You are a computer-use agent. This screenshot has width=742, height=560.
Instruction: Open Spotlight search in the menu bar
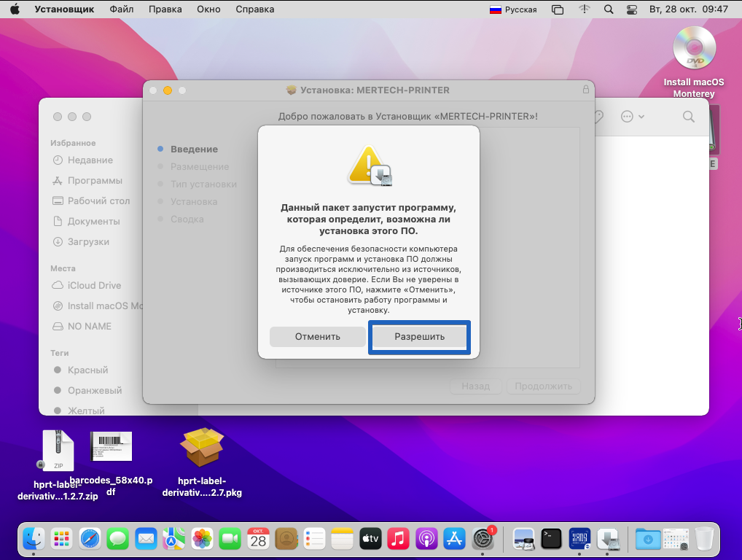pyautogui.click(x=609, y=9)
